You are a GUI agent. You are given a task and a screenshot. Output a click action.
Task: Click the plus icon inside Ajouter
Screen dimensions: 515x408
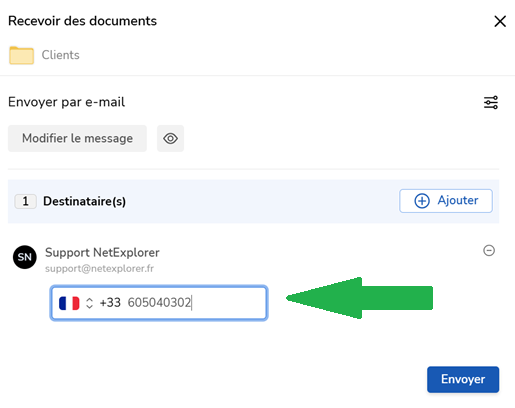[422, 201]
